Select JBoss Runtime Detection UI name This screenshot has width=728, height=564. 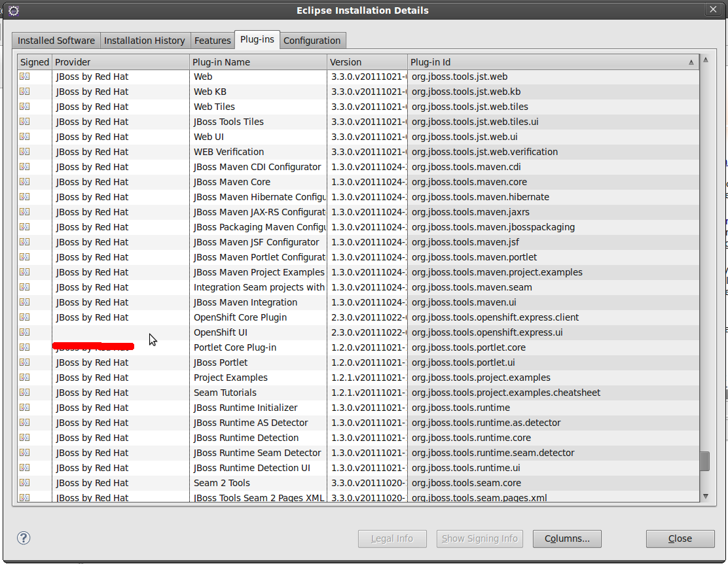click(251, 467)
